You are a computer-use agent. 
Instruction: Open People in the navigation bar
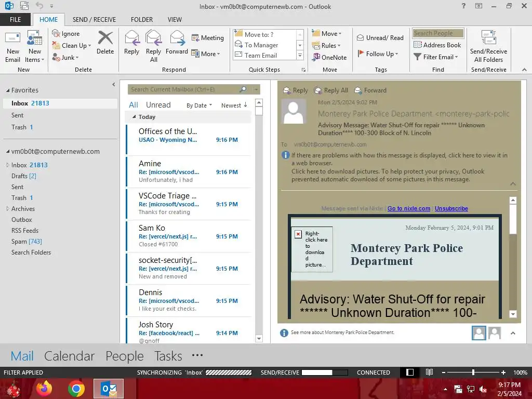[x=125, y=356]
